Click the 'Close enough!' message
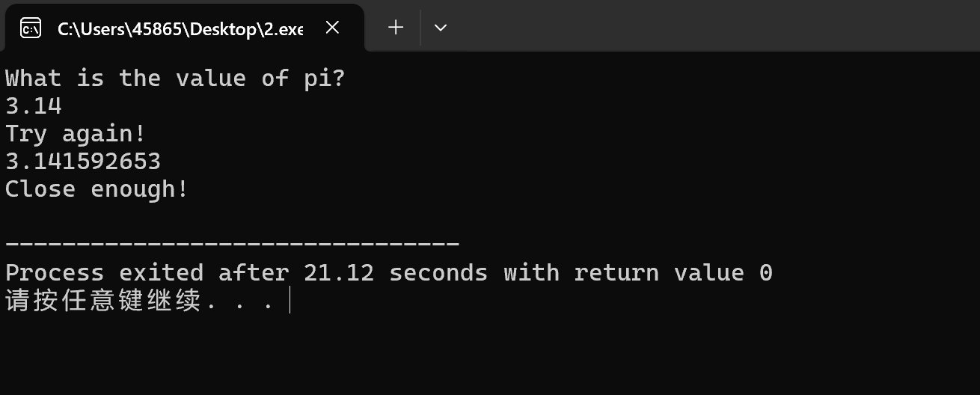 97,189
